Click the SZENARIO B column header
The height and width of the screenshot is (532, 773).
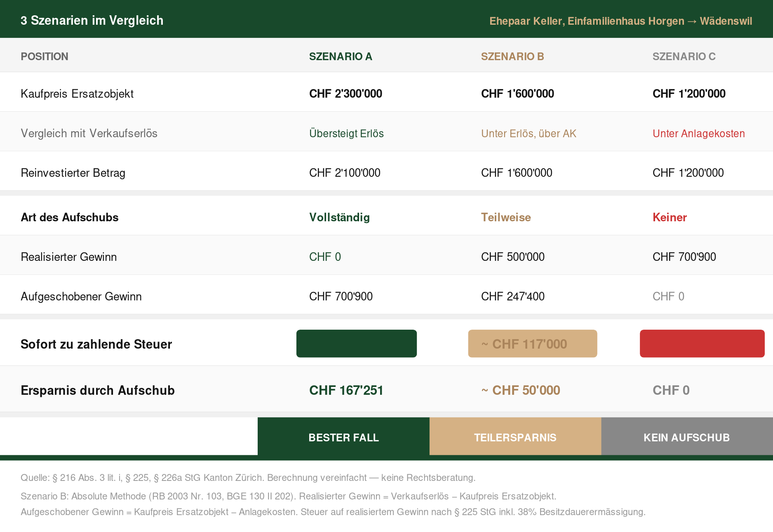[512, 56]
